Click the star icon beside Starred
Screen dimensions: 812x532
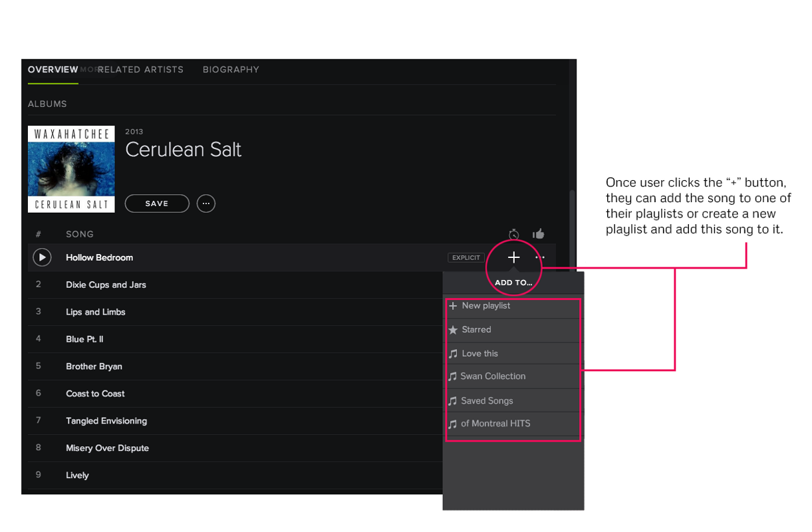point(452,329)
